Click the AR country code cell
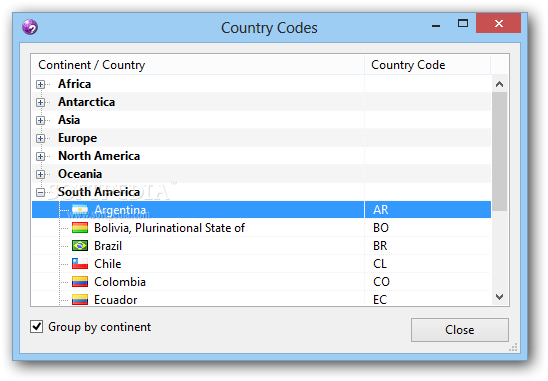This screenshot has width=548, height=381. coord(428,210)
